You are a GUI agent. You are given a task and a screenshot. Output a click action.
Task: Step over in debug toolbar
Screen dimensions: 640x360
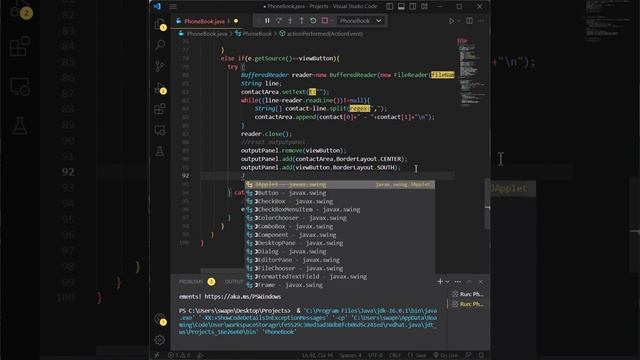tap(279, 21)
